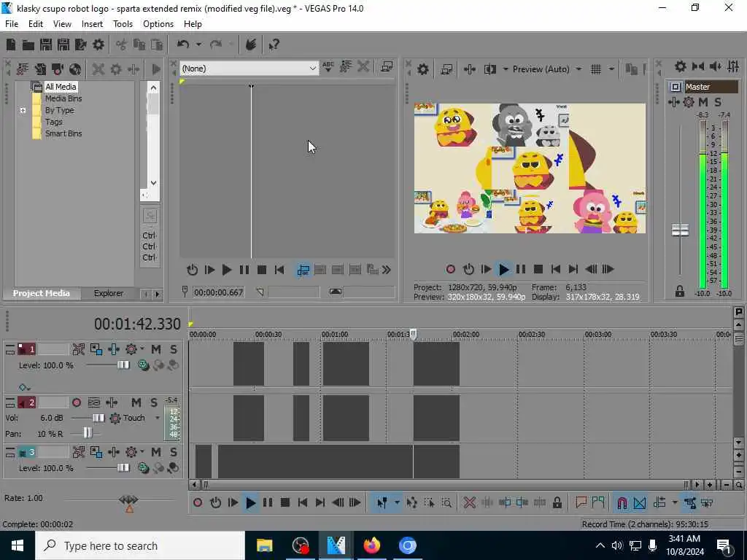Open the undo history dropdown arrow
Screen dimensions: 747x560
click(198, 44)
